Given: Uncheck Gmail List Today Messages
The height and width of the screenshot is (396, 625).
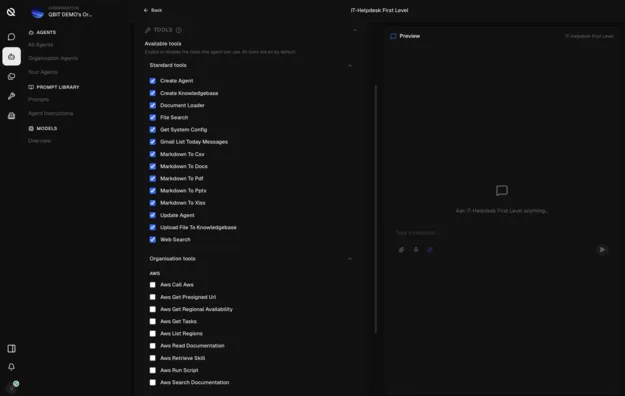Looking at the screenshot, I should pos(153,142).
